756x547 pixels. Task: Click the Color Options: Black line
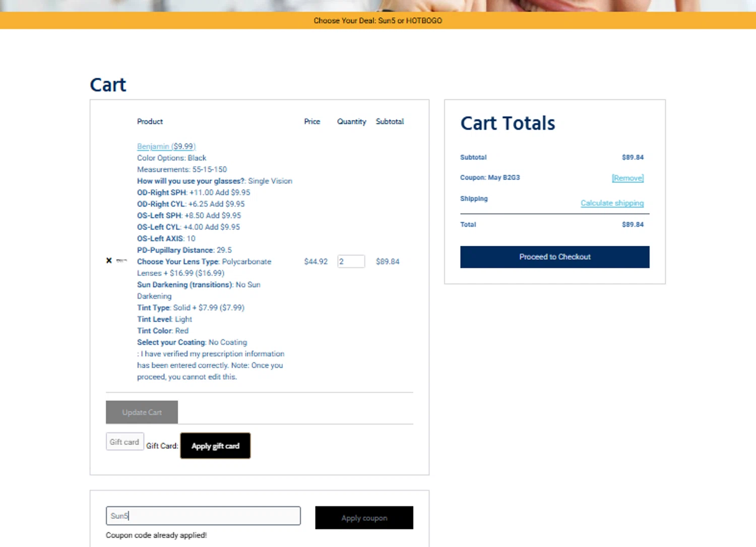[x=171, y=158]
